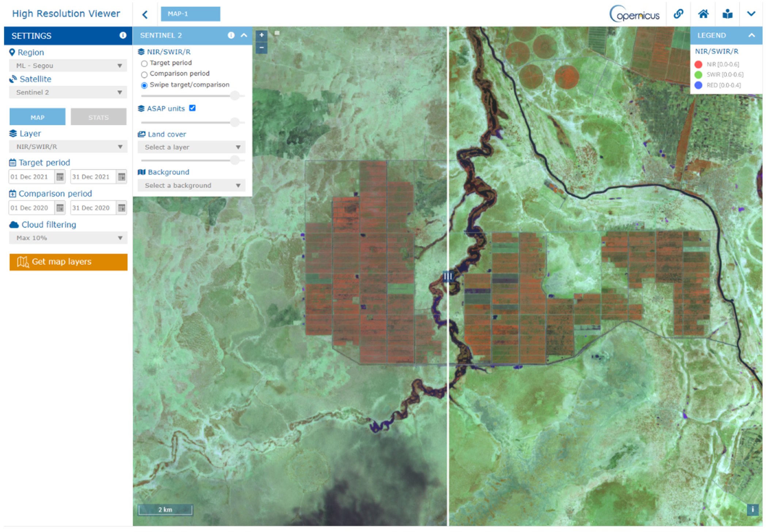Screen dimensions: 766x532
Task: Toggle the ASAP units checkbox
Action: (x=192, y=108)
